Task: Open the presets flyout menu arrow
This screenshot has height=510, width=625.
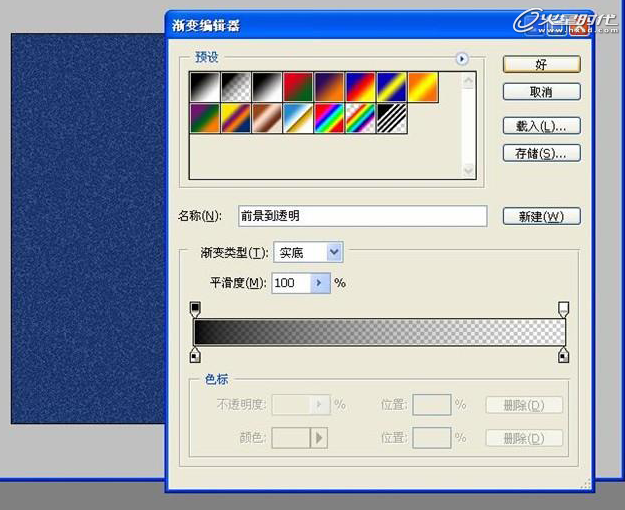Action: 462,59
